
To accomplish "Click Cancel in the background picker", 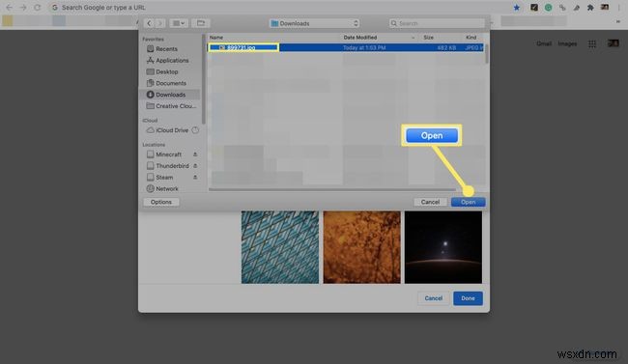I will click(x=434, y=298).
